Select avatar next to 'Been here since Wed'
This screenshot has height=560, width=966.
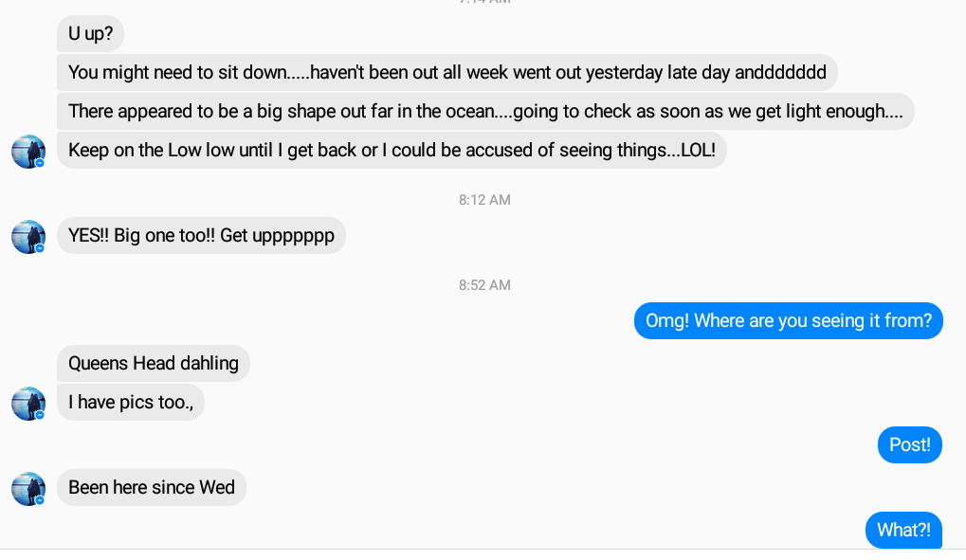(28, 488)
